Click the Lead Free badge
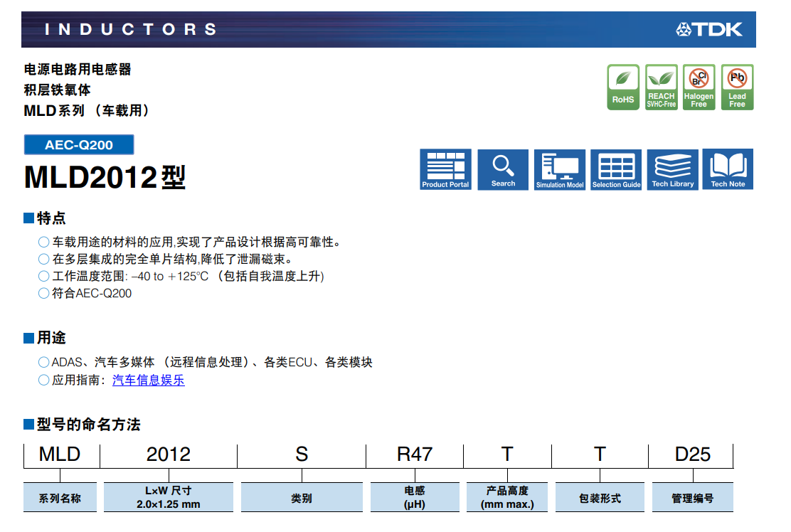The width and height of the screenshot is (791, 532). [737, 87]
